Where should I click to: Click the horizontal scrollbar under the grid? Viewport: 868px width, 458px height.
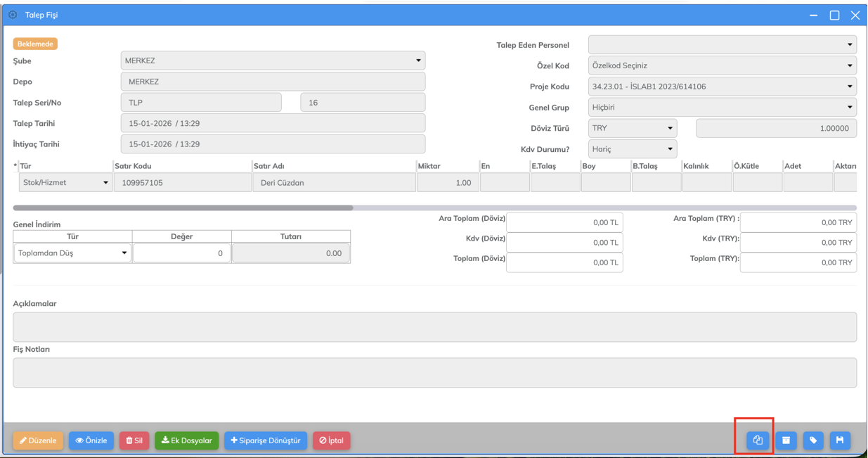(x=183, y=208)
